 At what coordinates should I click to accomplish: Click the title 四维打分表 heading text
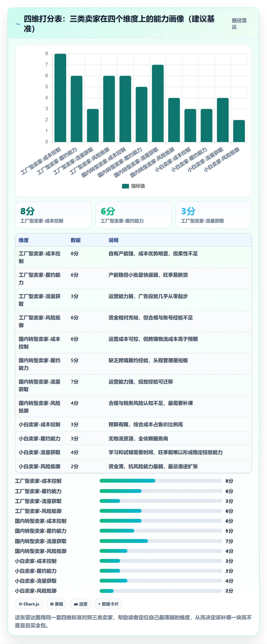coord(119,24)
